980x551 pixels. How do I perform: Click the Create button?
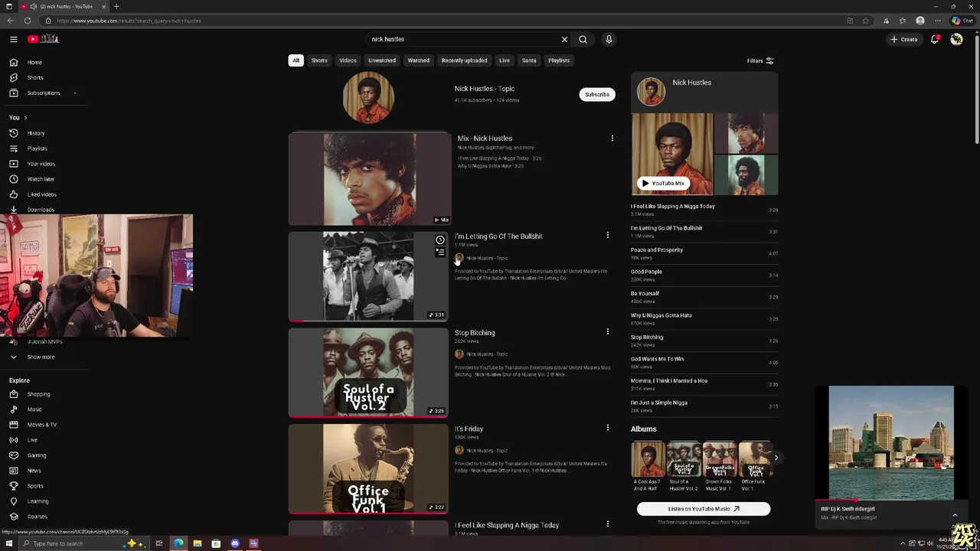tap(904, 39)
